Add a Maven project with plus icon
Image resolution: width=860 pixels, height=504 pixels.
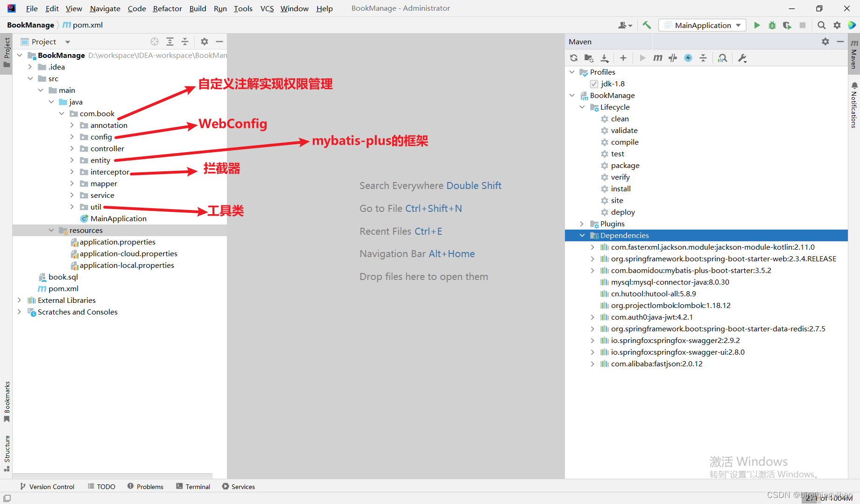coord(623,58)
